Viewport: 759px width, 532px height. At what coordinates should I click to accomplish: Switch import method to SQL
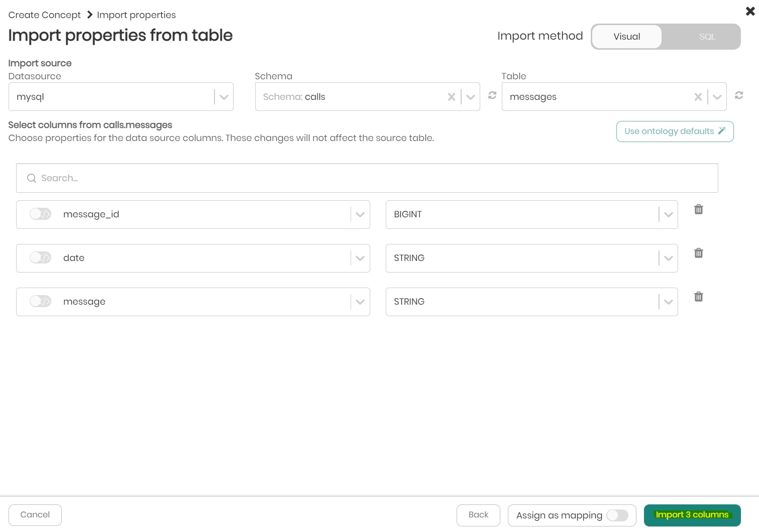coord(706,37)
